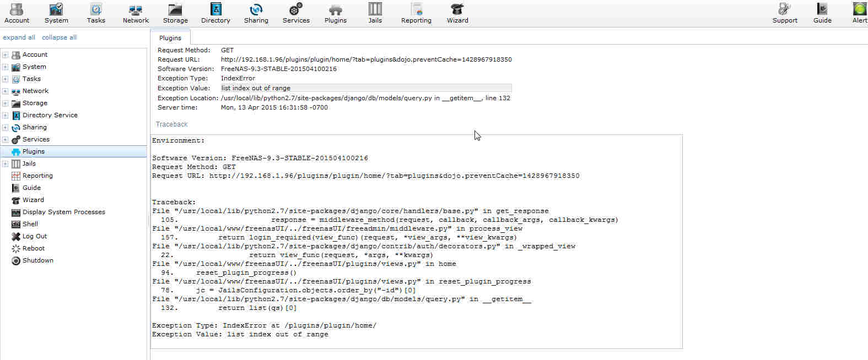Click the System icon in the sidebar tree

coord(16,67)
